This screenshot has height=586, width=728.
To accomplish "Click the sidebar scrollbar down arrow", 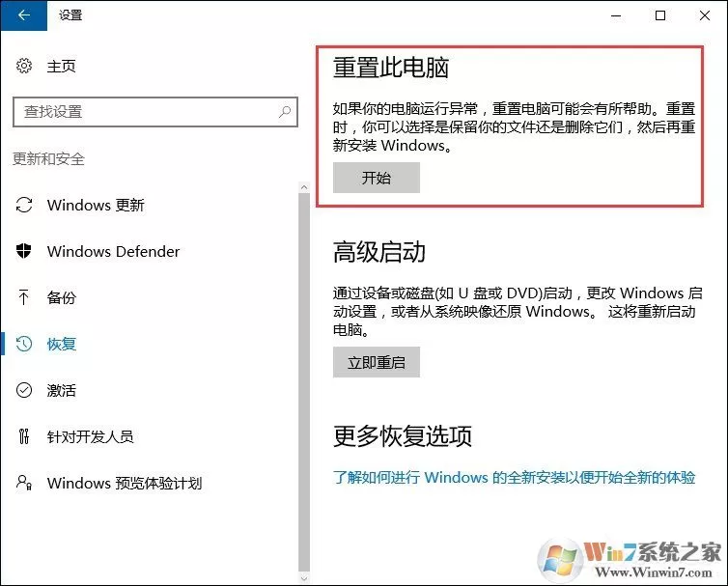I will (x=304, y=578).
